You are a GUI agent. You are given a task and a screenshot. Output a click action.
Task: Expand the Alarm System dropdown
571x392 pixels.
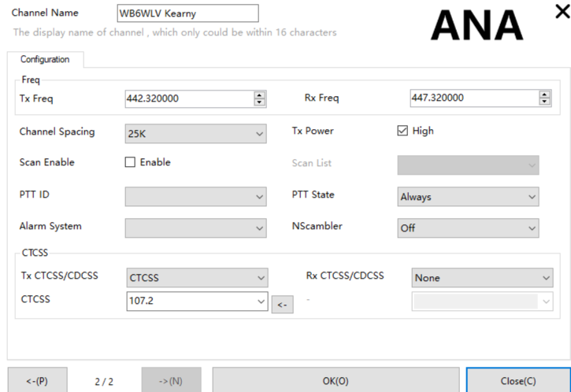tap(196, 227)
